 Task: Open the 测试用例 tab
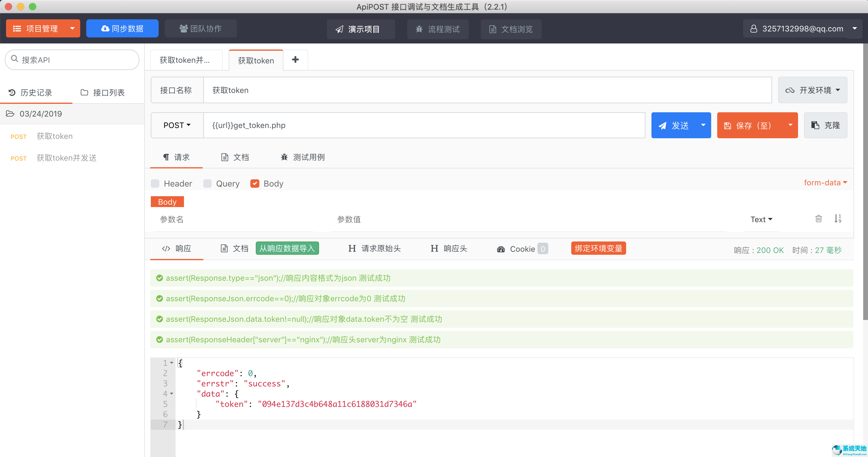[303, 157]
